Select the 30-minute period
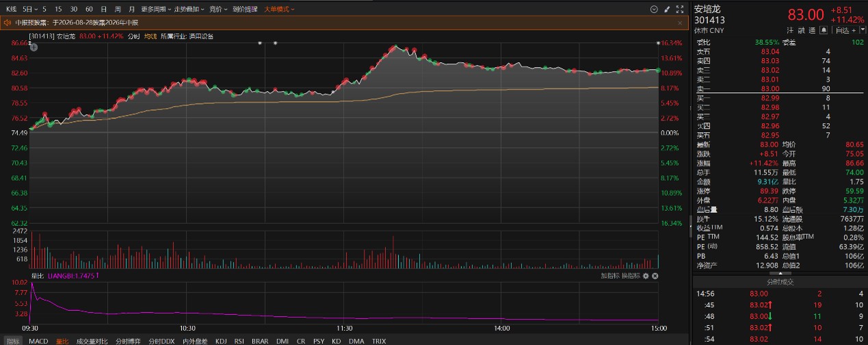The width and height of the screenshot is (868, 345). (x=74, y=10)
